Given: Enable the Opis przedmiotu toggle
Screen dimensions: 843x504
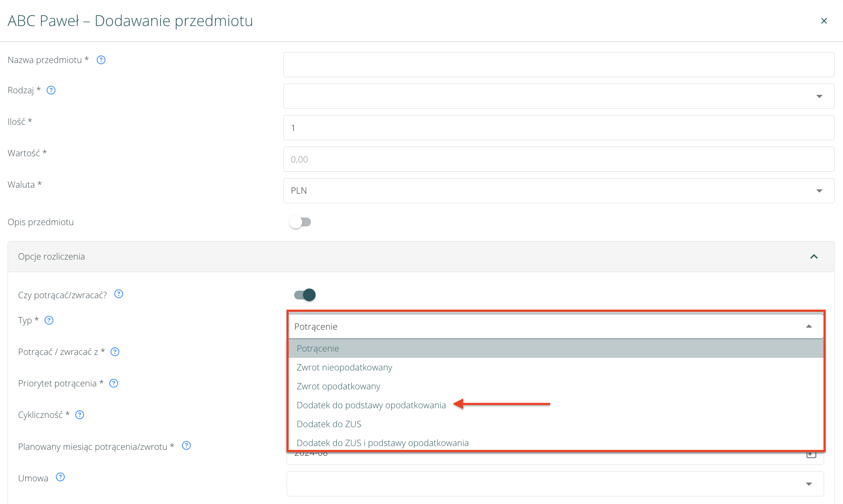Looking at the screenshot, I should tap(300, 222).
